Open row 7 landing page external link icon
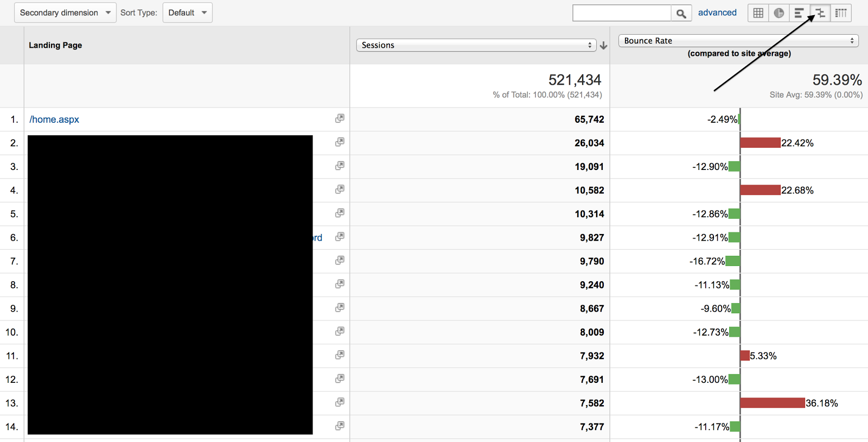 click(x=340, y=260)
